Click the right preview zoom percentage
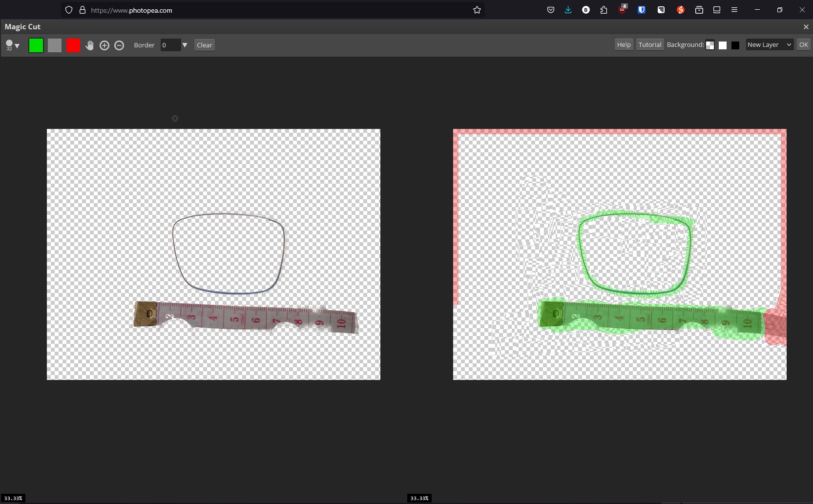 pyautogui.click(x=419, y=498)
